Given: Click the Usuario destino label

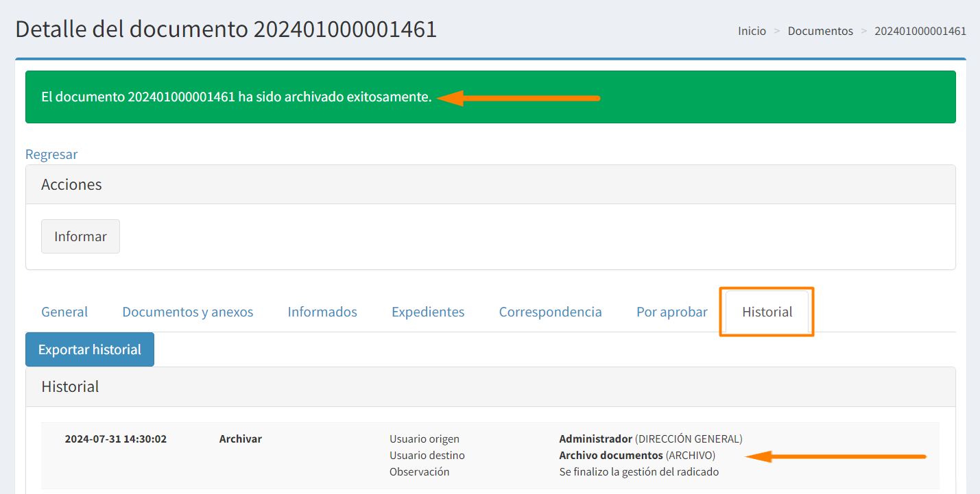Looking at the screenshot, I should pos(427,456).
